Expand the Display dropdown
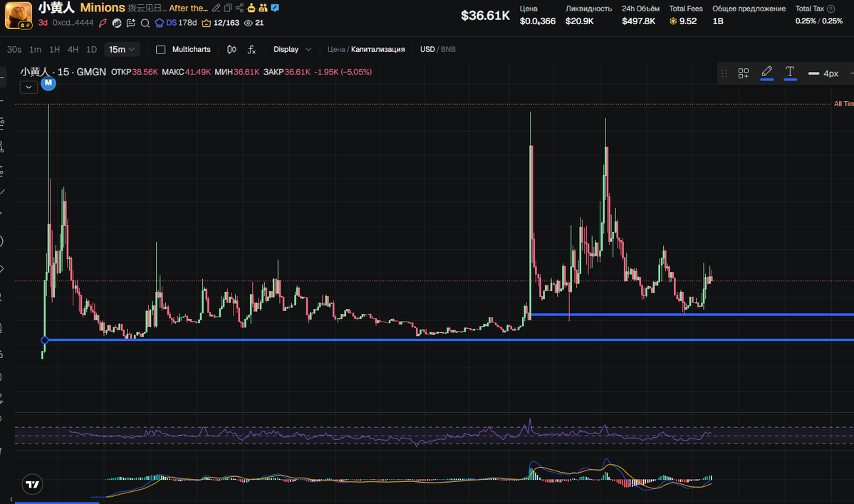The image size is (854, 504). coord(293,50)
